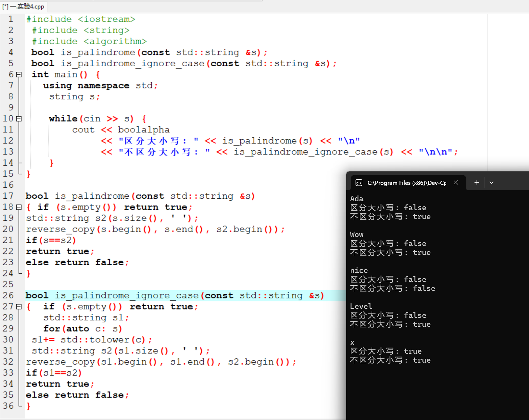
Task: Click line number 15 in the gutter
Action: (8, 174)
